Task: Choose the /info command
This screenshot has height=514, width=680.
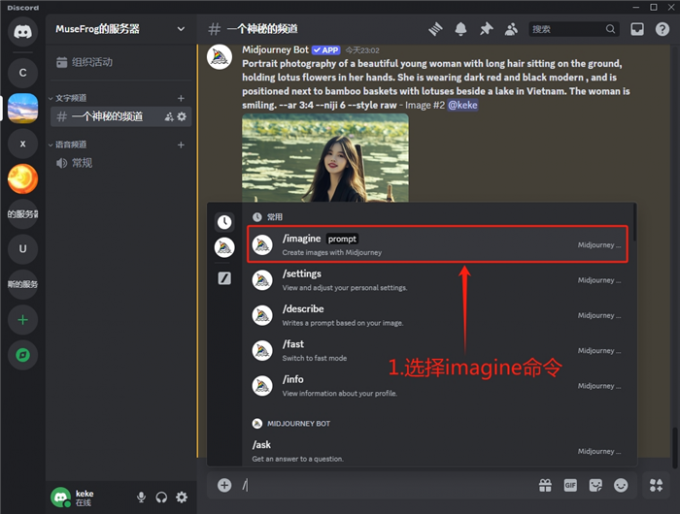Action: pos(437,386)
